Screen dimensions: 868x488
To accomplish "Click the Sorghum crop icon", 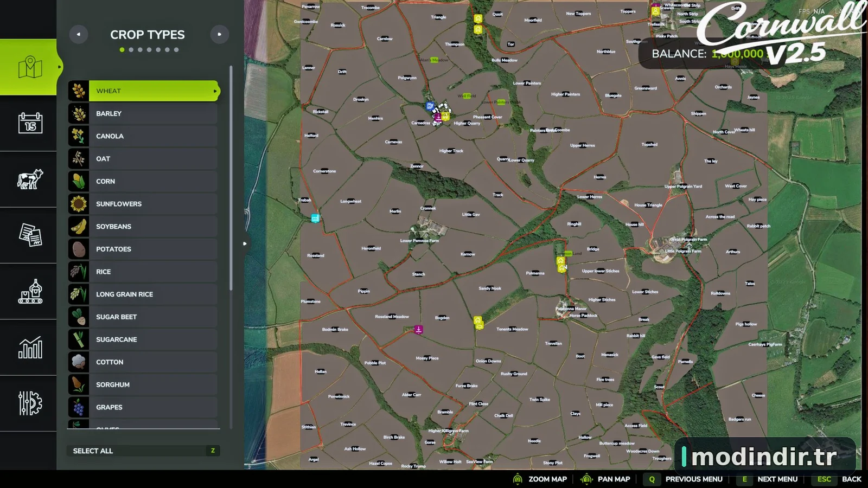I will (79, 385).
